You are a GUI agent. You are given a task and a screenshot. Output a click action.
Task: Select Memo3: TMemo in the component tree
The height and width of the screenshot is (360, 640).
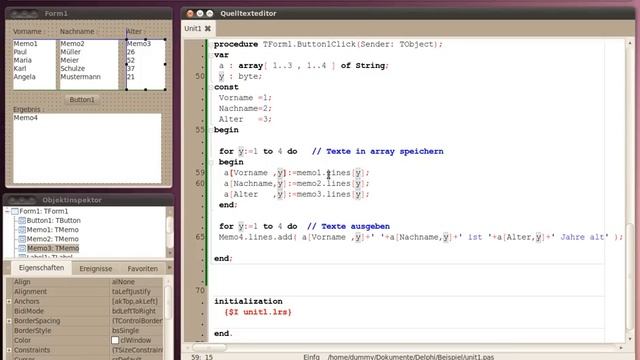[x=53, y=248]
